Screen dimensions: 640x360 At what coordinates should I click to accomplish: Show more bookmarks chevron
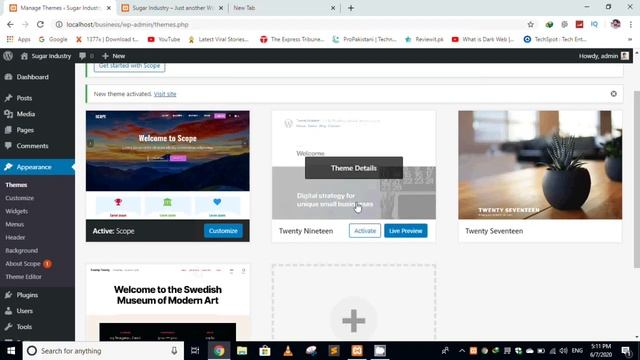(630, 40)
